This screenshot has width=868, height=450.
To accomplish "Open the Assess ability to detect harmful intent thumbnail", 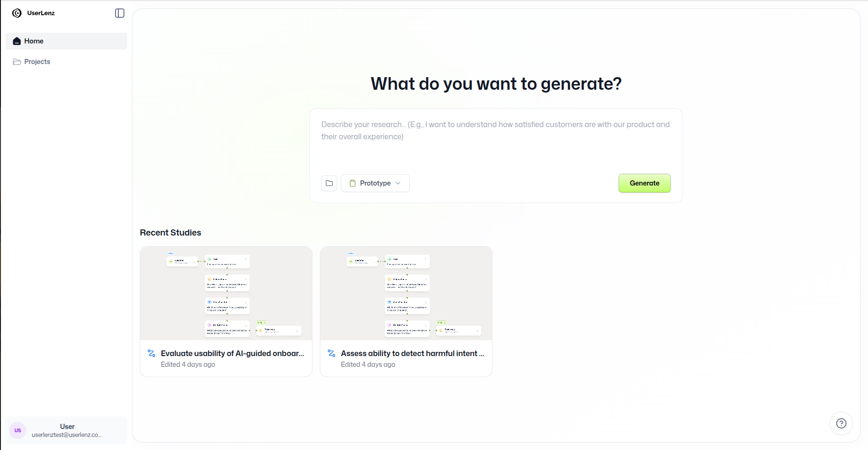I will [406, 293].
